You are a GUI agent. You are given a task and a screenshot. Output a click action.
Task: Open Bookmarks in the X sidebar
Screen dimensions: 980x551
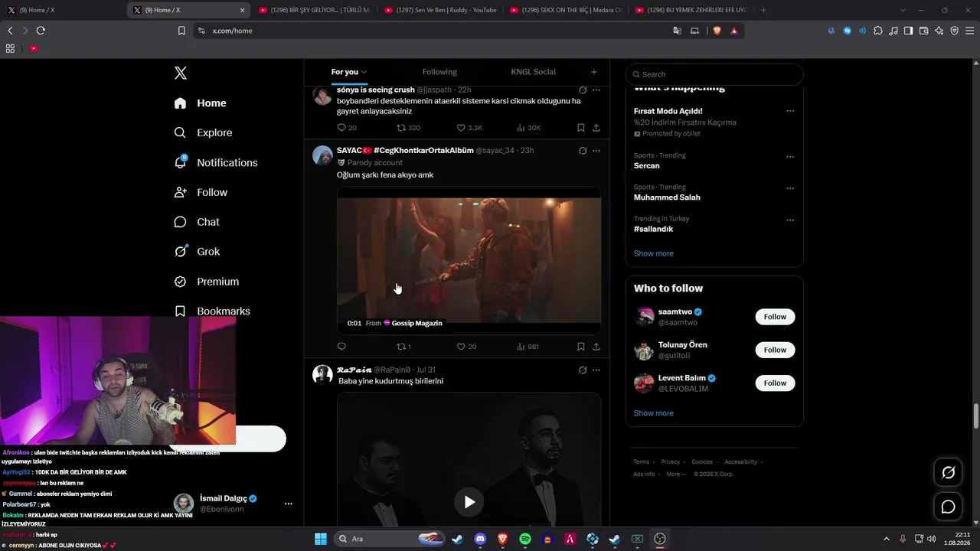point(212,311)
